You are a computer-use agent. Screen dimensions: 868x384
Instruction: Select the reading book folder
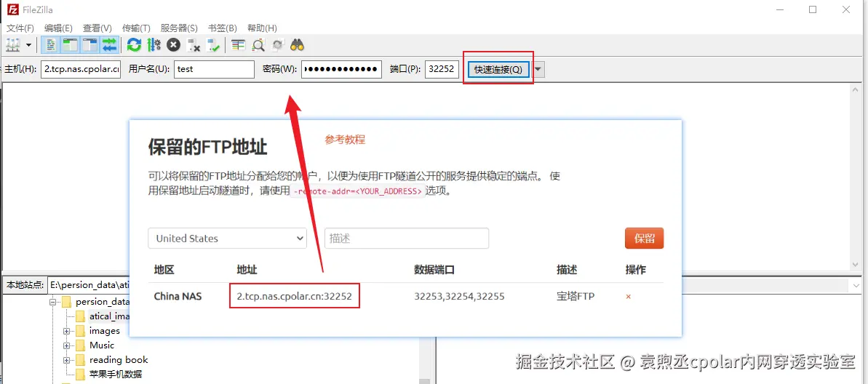119,360
